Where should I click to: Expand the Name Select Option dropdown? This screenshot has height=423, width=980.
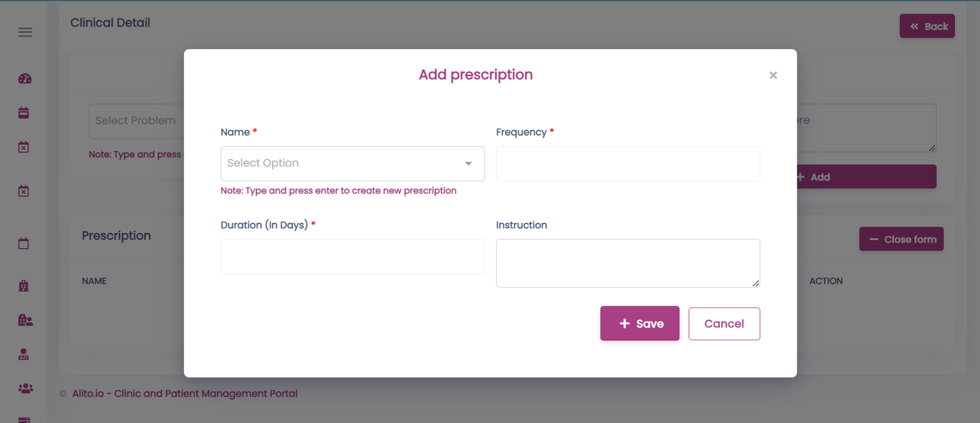pos(352,163)
